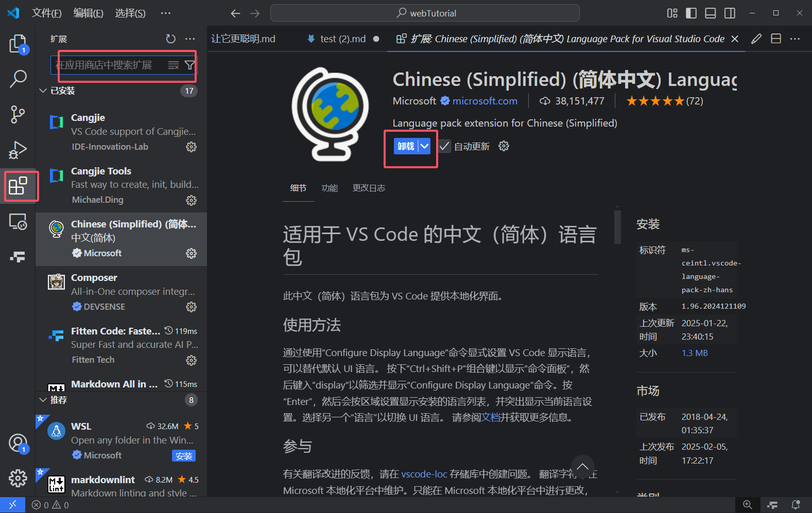This screenshot has height=513, width=812.
Task: Collapse the 已安装 section
Action: click(43, 91)
